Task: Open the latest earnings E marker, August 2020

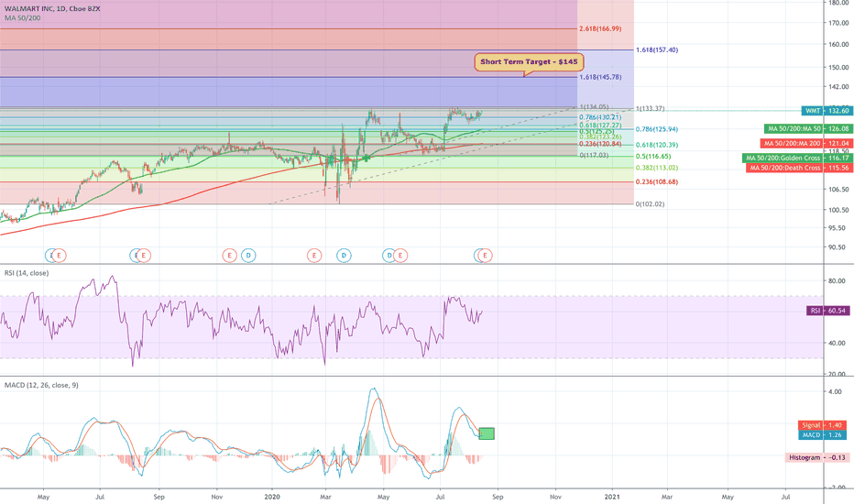Action: (486, 255)
